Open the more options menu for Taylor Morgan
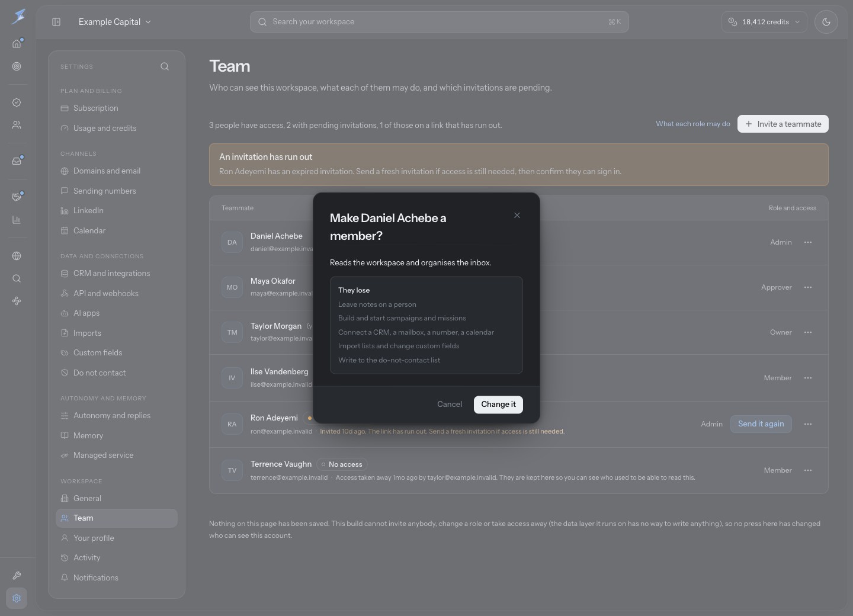This screenshot has width=853, height=616. click(808, 332)
